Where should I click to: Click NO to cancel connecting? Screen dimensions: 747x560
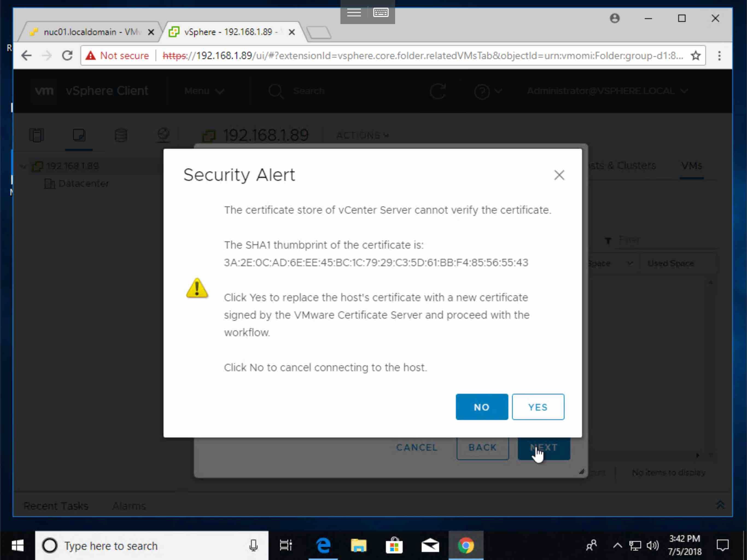[482, 407]
